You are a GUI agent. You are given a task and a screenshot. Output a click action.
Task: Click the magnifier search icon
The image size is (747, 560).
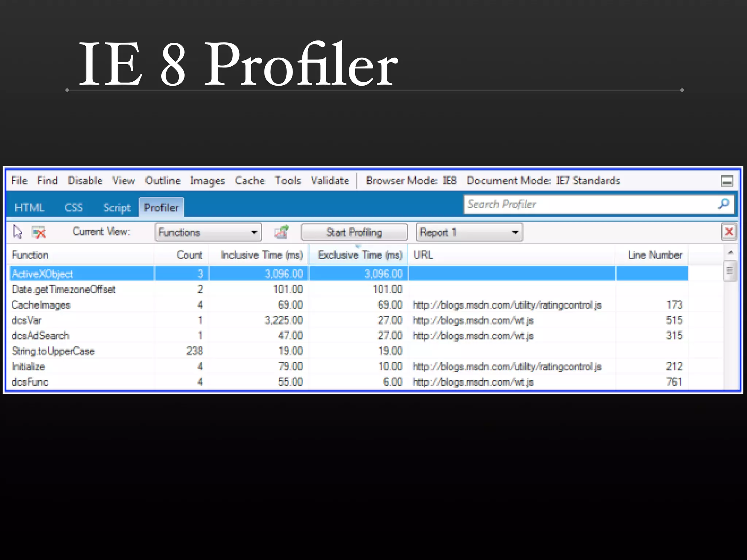coord(724,204)
